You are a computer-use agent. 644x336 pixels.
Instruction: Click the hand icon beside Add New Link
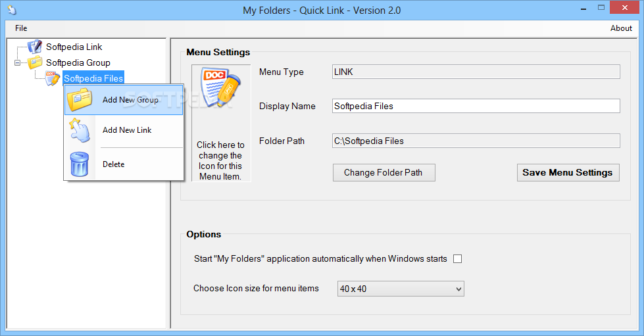click(x=80, y=130)
